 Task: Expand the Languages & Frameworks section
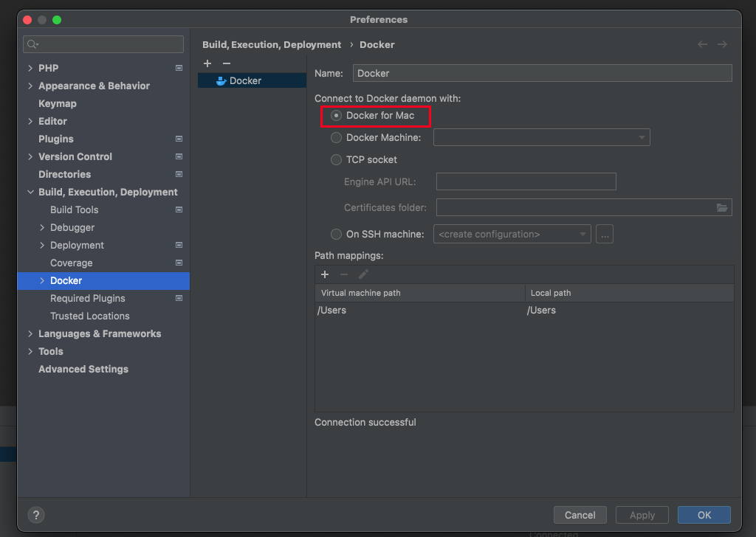30,334
